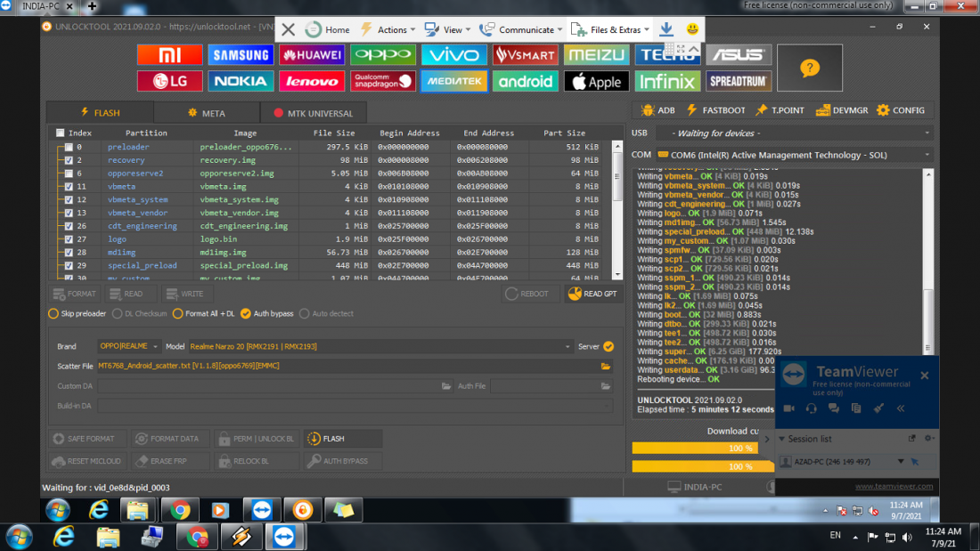Open the TeamViewer panel video camera icon

pyautogui.click(x=788, y=408)
